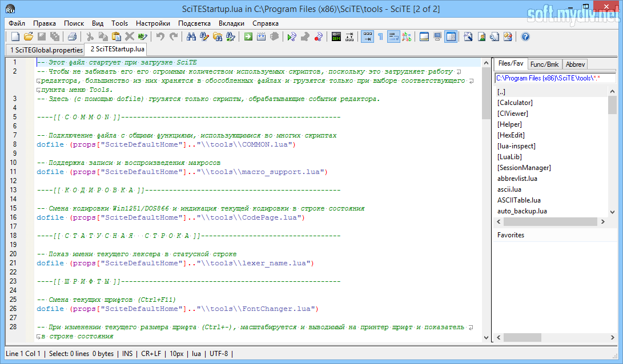Select ASCIITable.lua in the file list

point(519,200)
